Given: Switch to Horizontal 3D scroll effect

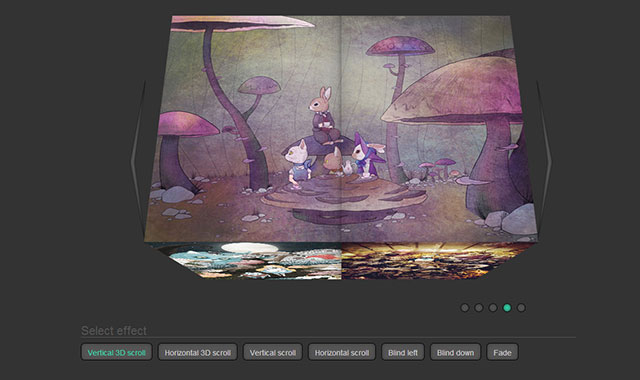Looking at the screenshot, I should coord(198,352).
